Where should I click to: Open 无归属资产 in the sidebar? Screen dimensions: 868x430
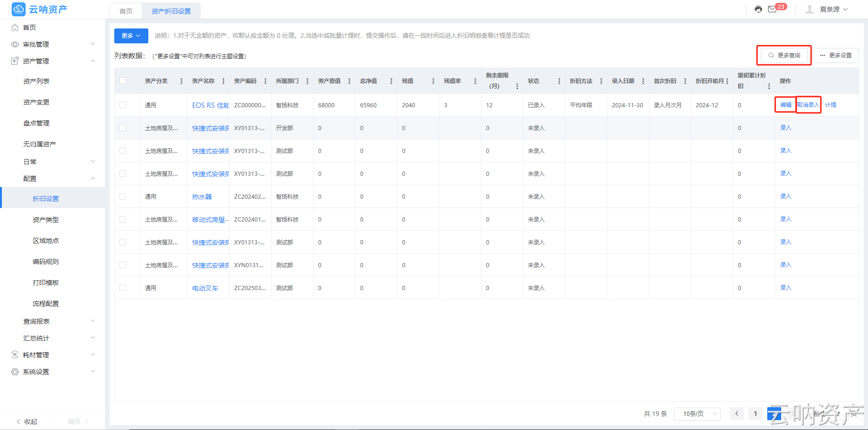[40, 144]
